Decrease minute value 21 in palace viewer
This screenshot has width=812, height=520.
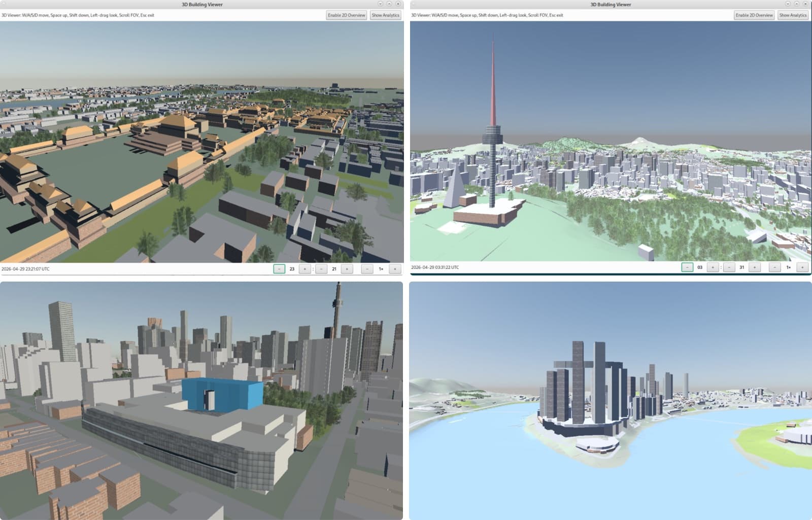321,269
